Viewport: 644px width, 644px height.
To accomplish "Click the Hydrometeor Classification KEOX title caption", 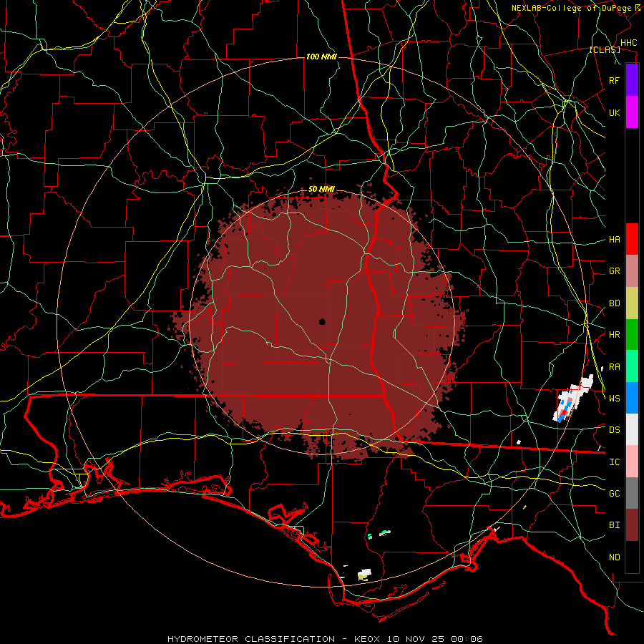I will [325, 639].
